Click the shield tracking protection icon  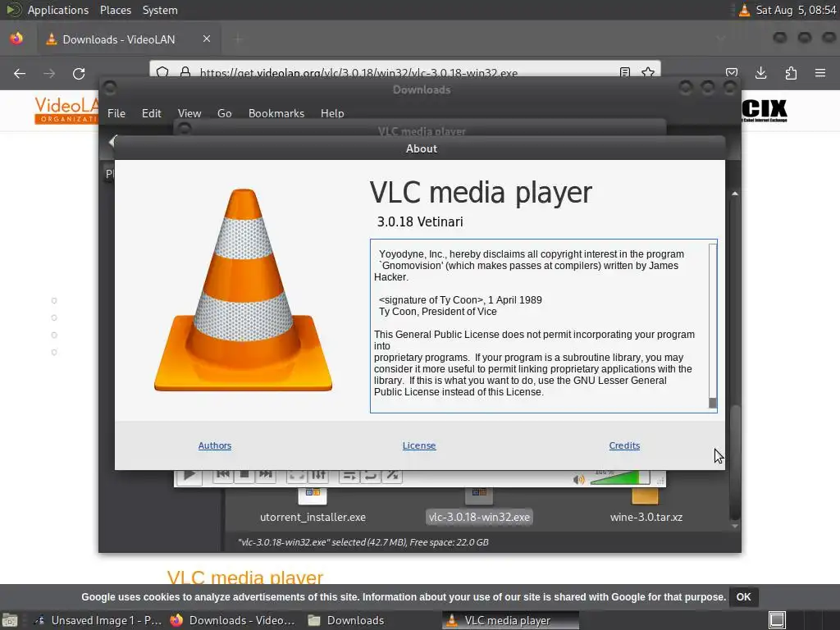(163, 73)
